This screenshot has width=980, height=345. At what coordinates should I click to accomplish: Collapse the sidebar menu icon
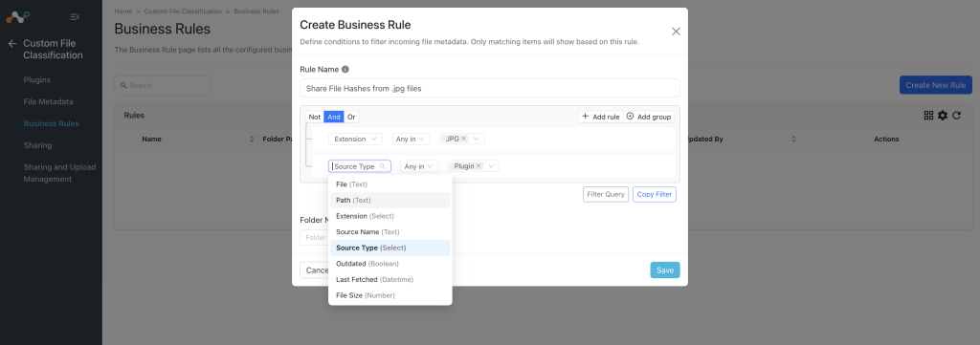tap(75, 16)
